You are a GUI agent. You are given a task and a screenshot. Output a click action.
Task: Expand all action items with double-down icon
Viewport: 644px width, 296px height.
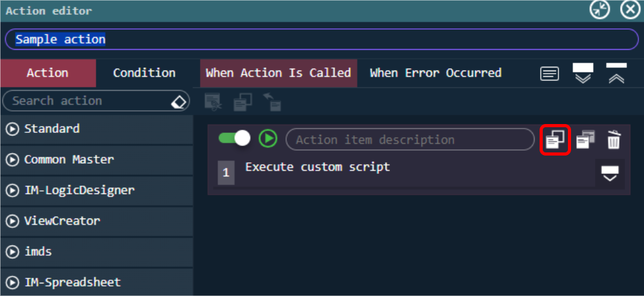tap(583, 74)
